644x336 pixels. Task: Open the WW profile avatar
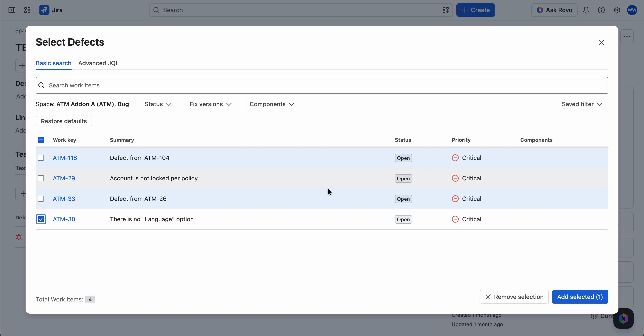coord(632,10)
